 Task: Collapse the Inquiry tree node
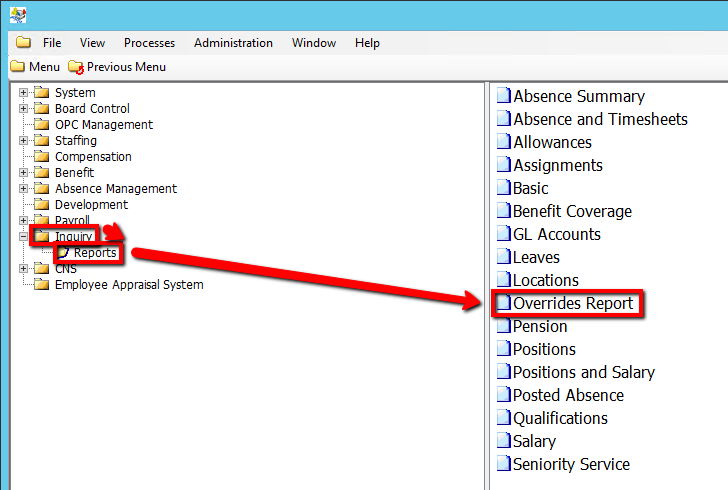pyautogui.click(x=23, y=237)
